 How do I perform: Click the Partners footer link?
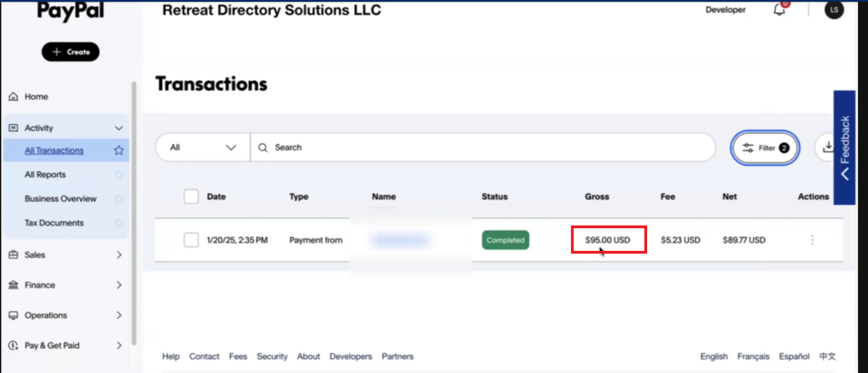[398, 356]
